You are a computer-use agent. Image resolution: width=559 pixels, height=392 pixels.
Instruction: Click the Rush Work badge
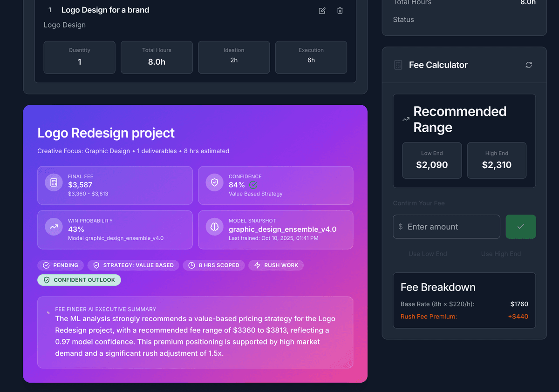coord(276,265)
